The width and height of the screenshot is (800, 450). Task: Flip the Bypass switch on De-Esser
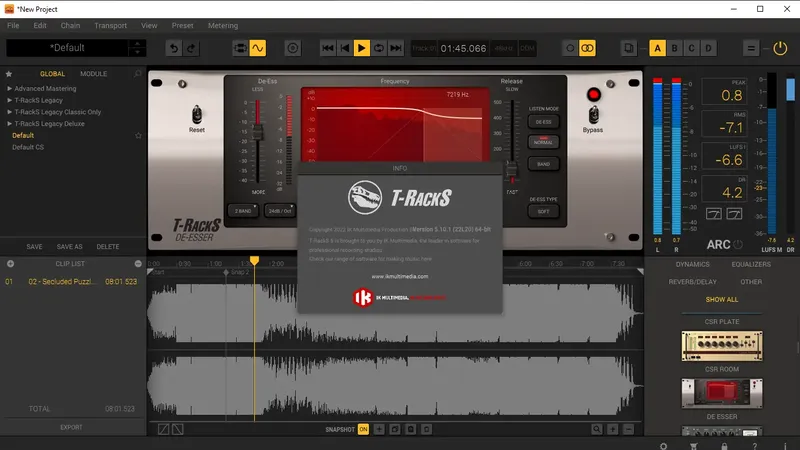click(593, 114)
